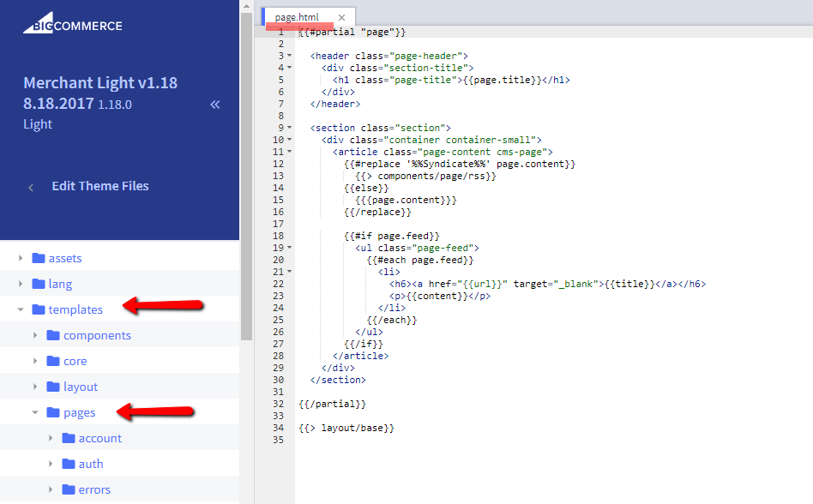Select the templates folder icon
Image resolution: width=813 pixels, height=504 pixels.
39,309
